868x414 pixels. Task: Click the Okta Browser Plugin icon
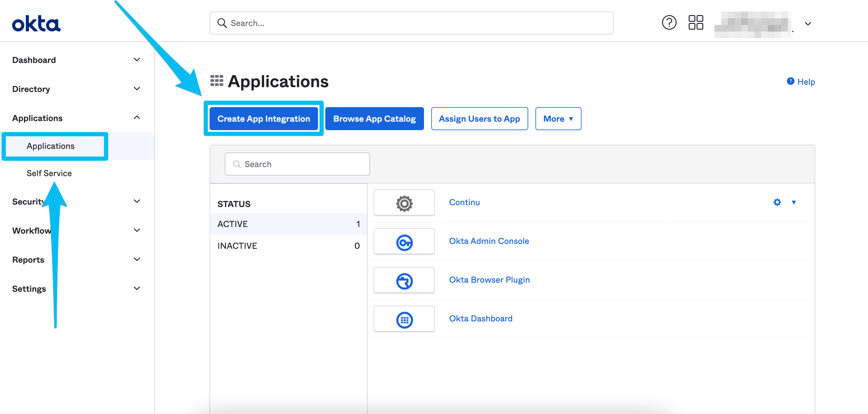tap(404, 281)
